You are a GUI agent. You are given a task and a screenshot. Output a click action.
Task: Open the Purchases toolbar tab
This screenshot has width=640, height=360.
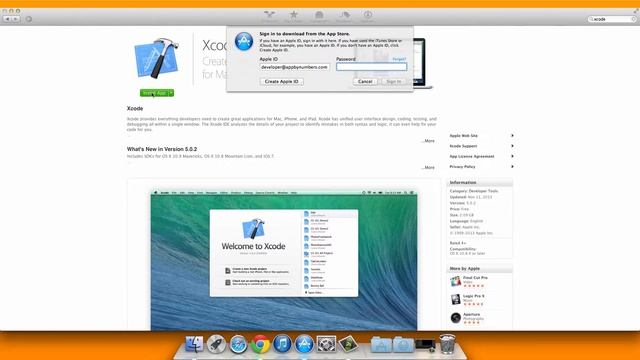pyautogui.click(x=344, y=16)
